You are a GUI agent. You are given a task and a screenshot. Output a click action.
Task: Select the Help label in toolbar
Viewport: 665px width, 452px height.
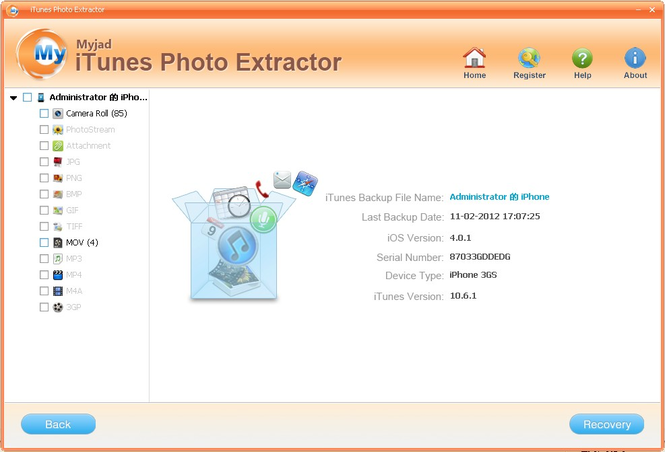(582, 75)
